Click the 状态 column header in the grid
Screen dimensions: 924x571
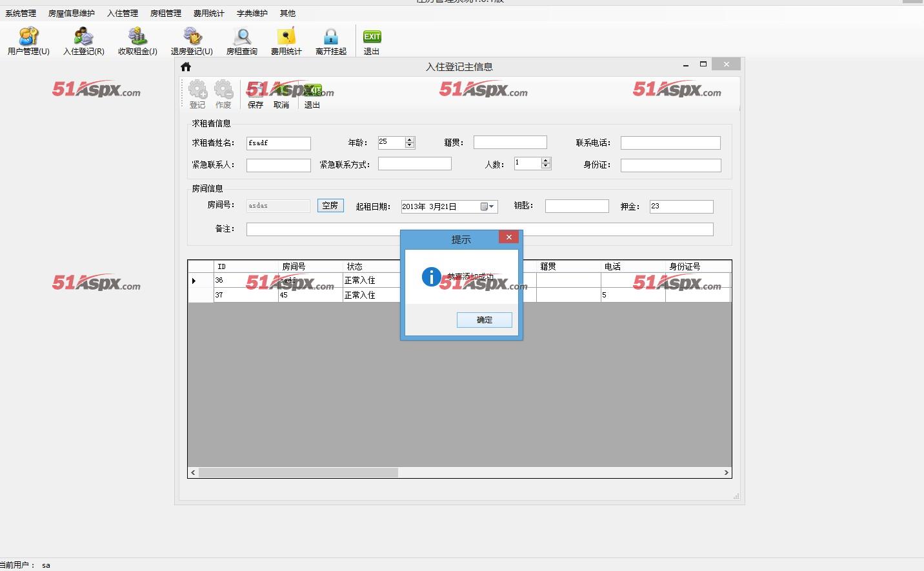[x=372, y=266]
